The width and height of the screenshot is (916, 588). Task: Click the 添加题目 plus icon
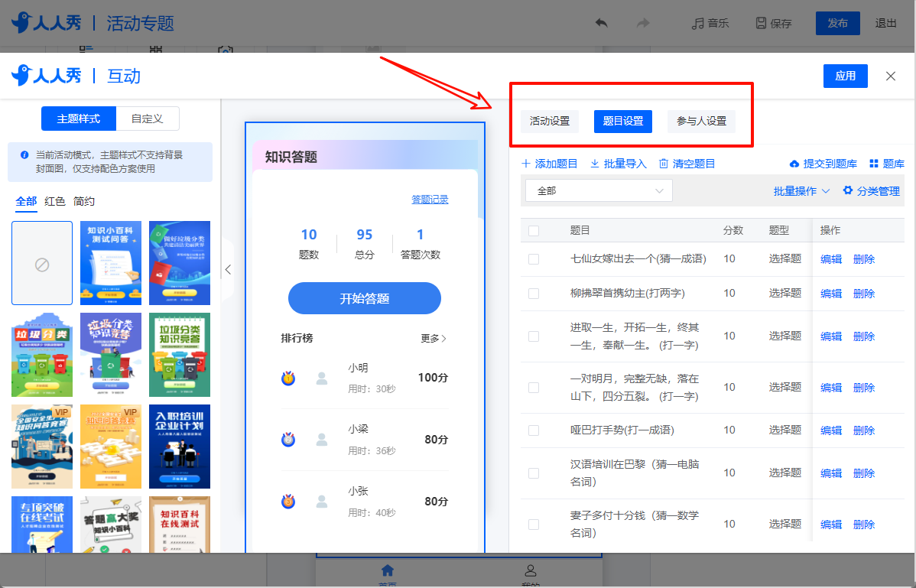pos(526,164)
